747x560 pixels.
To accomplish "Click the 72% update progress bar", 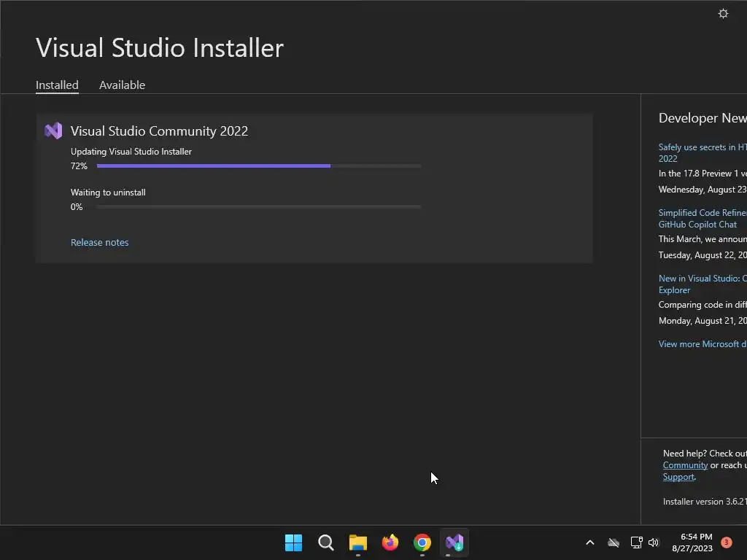I will (259, 166).
